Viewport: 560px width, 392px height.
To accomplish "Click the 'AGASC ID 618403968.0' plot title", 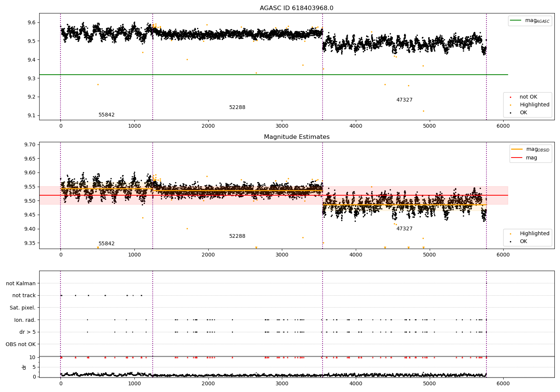I will 296,8.
